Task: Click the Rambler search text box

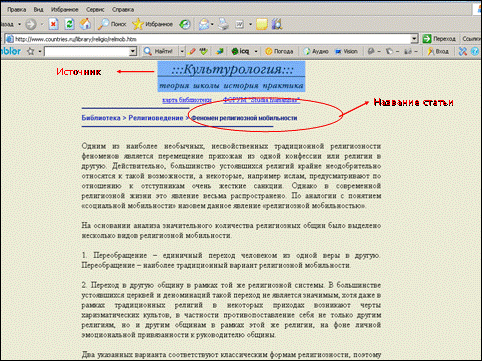Action: click(87, 51)
